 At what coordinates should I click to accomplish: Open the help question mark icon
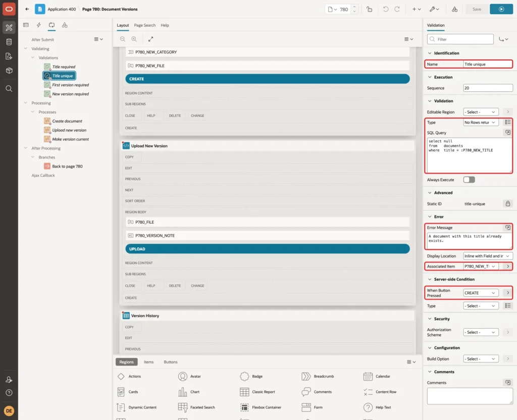click(9, 393)
